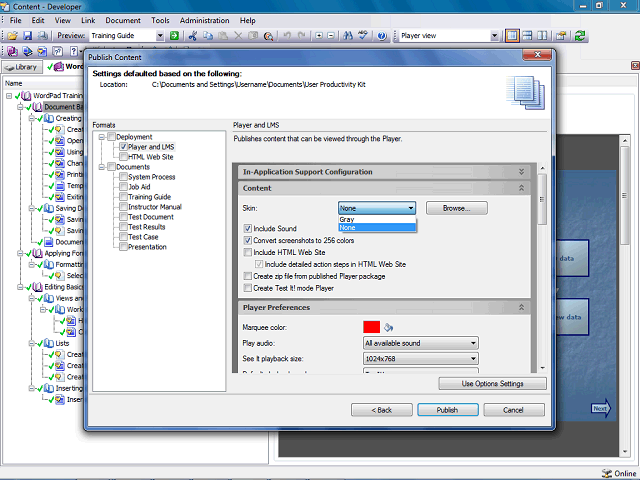
Task: Enable Create zip file from Player package
Action: 247,276
